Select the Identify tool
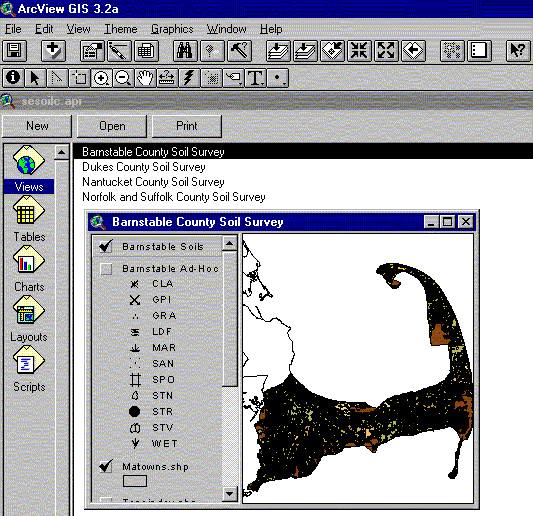This screenshot has width=533, height=516. 13,78
